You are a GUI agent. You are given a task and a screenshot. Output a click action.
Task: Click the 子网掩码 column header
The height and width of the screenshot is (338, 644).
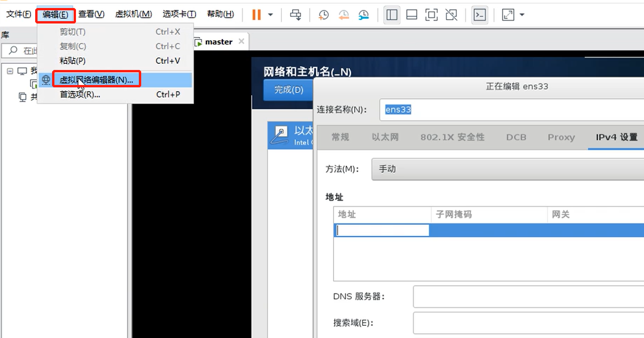pos(489,215)
